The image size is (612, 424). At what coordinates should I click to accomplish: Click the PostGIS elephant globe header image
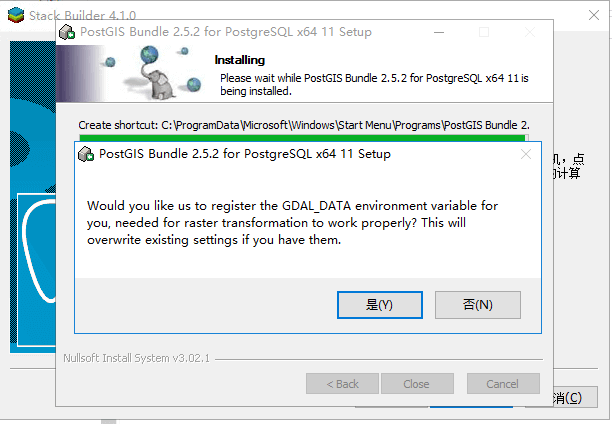pyautogui.click(x=133, y=74)
